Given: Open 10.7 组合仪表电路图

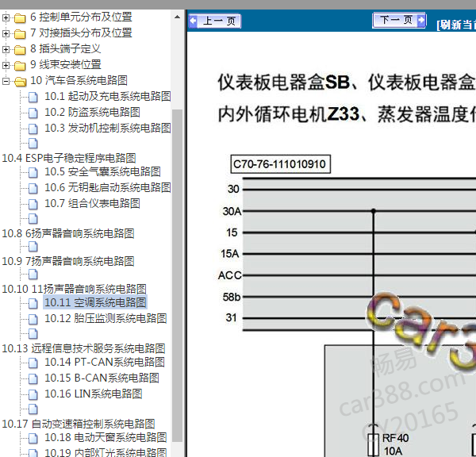Looking at the screenshot, I should [x=92, y=203].
